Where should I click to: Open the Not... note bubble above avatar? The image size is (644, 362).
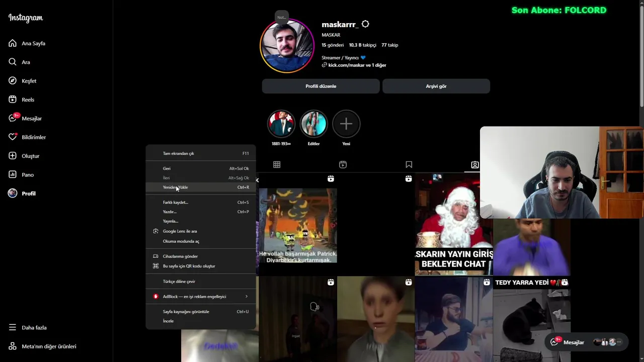(282, 17)
